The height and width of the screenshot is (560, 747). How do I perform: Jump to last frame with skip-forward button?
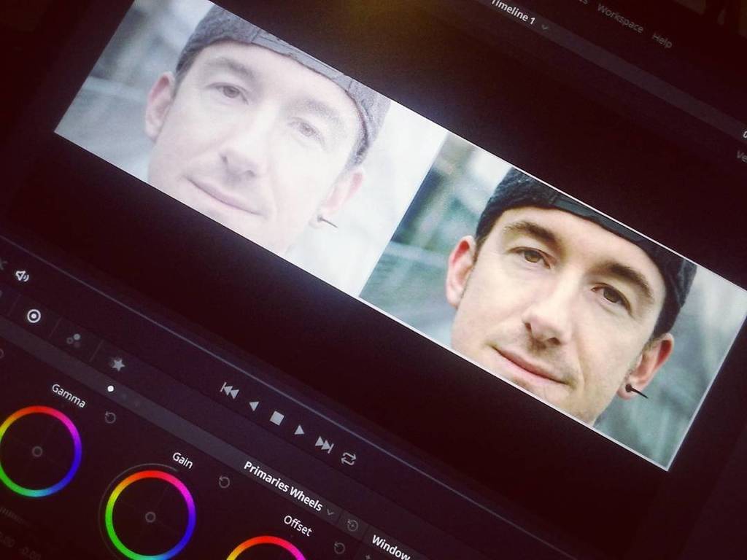[x=324, y=444]
